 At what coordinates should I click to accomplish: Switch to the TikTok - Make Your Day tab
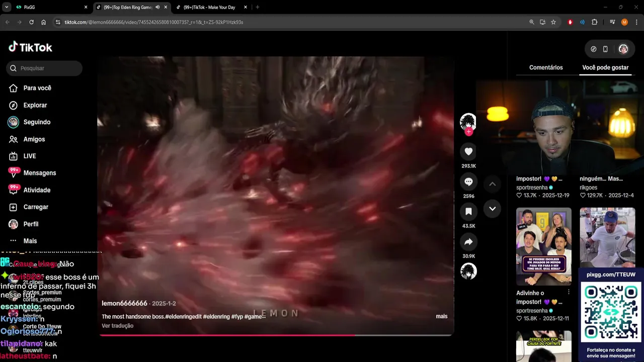tap(211, 7)
